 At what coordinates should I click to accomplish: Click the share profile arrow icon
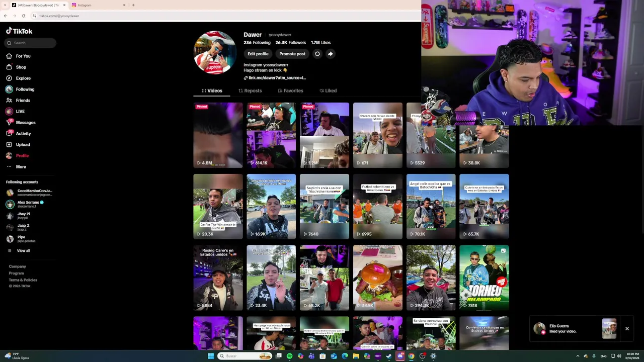331,54
